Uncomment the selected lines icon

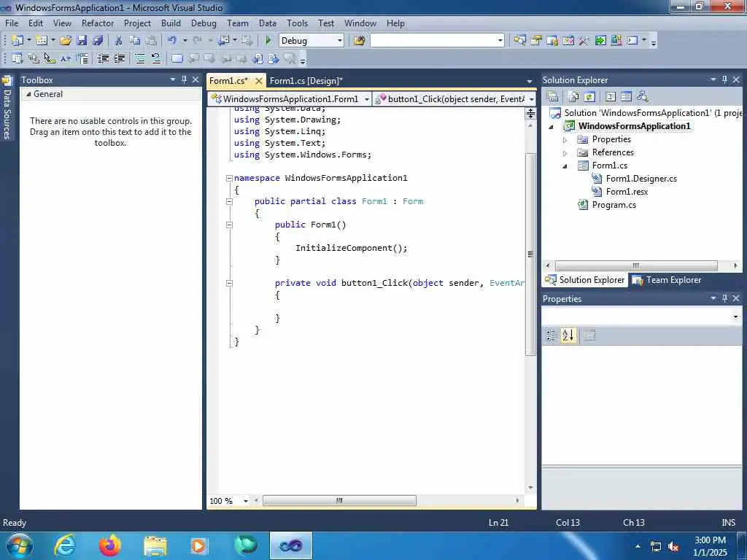tap(156, 58)
